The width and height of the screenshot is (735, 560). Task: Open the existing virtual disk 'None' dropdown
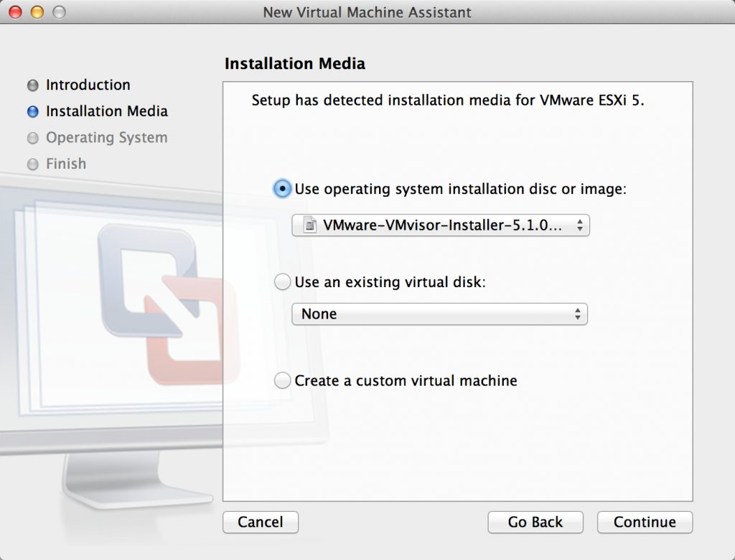[x=440, y=314]
